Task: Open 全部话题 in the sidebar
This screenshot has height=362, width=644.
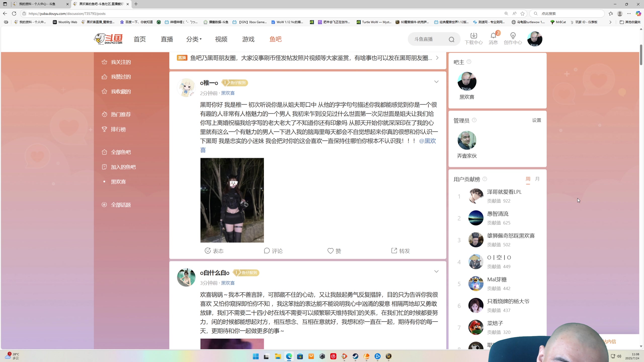Action: [116, 205]
